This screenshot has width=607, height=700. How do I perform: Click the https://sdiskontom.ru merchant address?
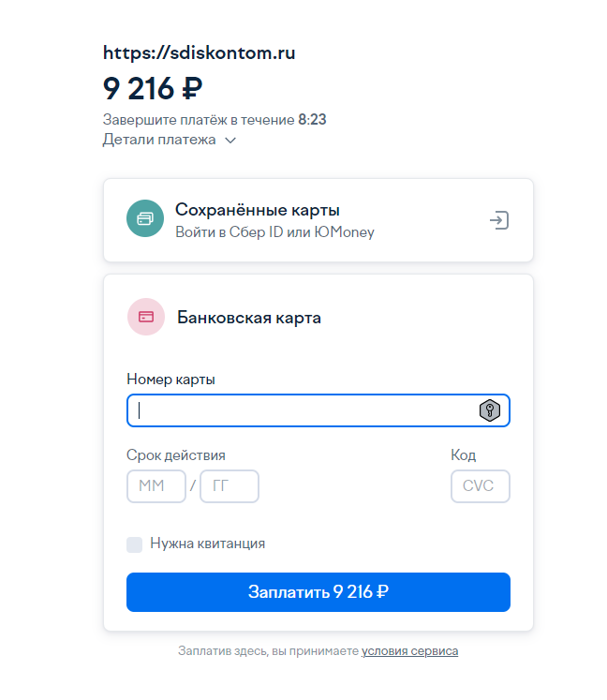click(x=200, y=53)
